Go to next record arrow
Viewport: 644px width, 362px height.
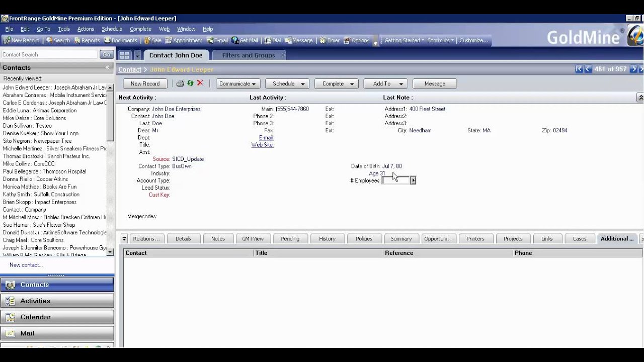(x=634, y=69)
